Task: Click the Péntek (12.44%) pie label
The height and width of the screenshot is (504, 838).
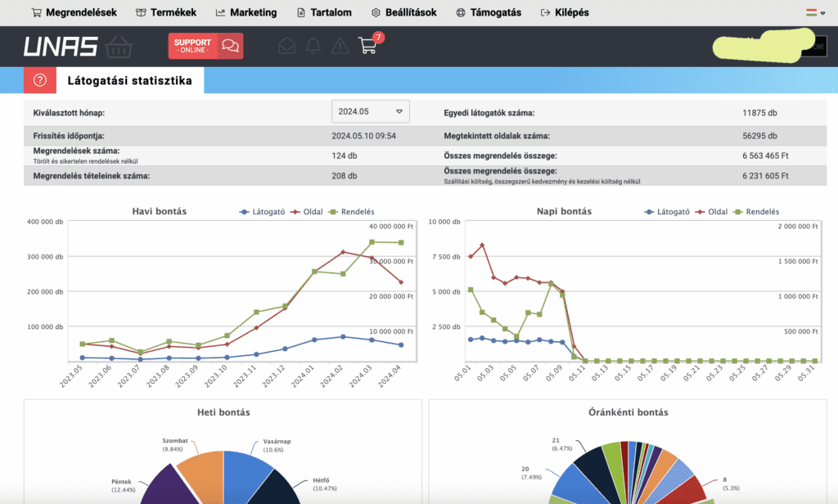Action: pyautogui.click(x=123, y=485)
